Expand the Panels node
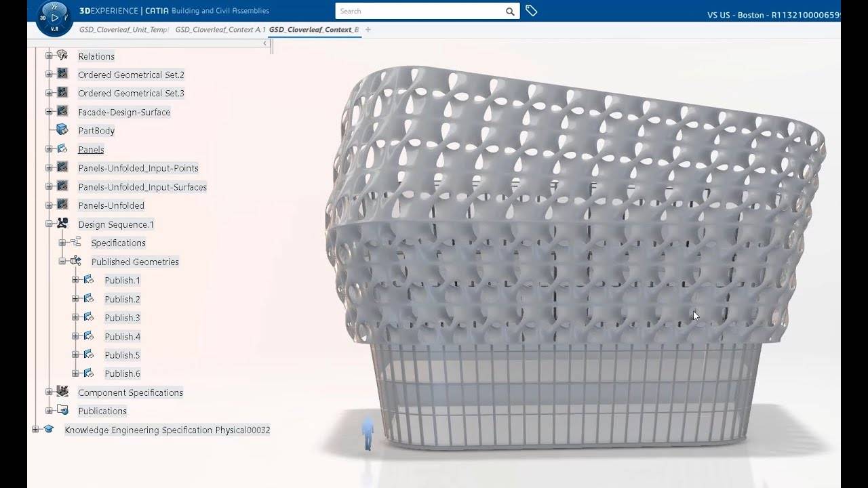The height and width of the screenshot is (488, 868). coord(49,149)
